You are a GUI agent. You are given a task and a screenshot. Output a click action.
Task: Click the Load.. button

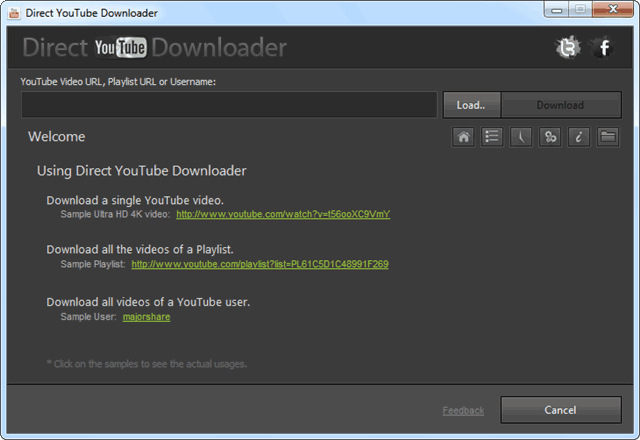point(472,105)
